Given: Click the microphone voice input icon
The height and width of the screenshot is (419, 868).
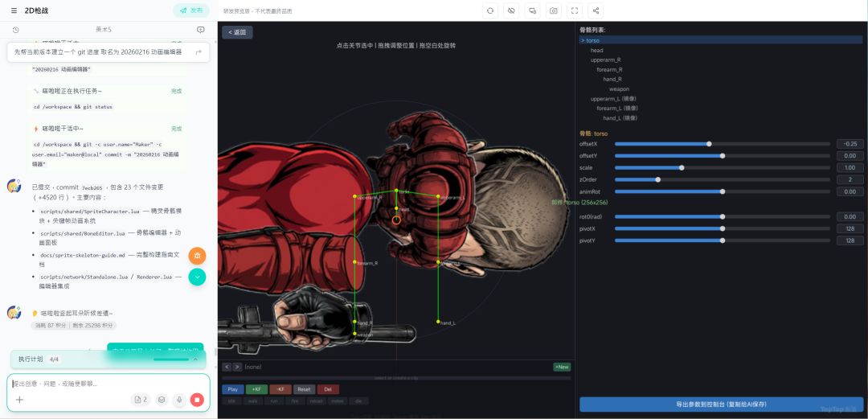Looking at the screenshot, I should tap(179, 399).
